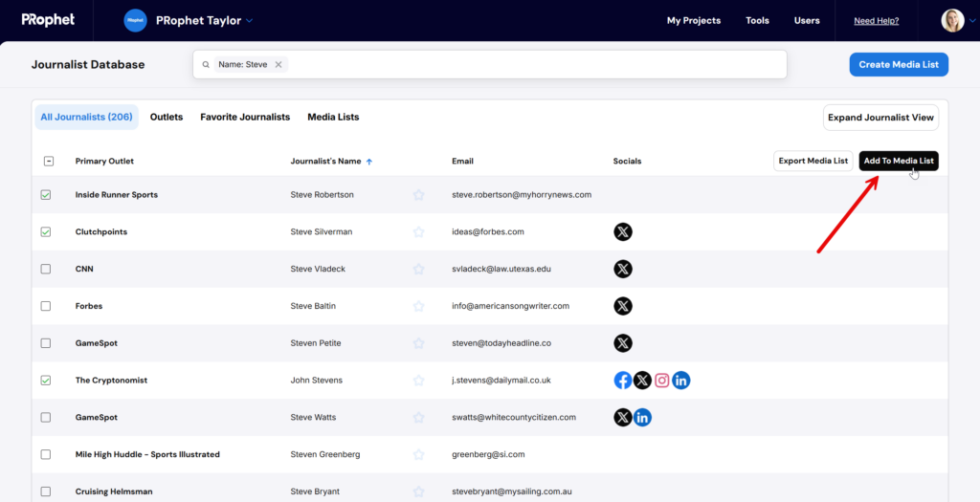
Task: Click greenberg@si.com email
Action: point(488,454)
